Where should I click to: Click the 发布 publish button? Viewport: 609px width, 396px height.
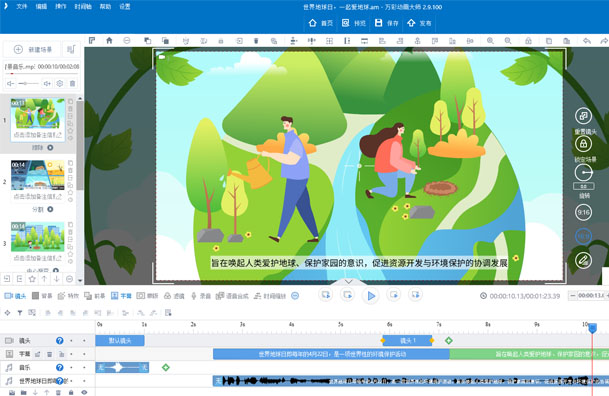coord(419,23)
